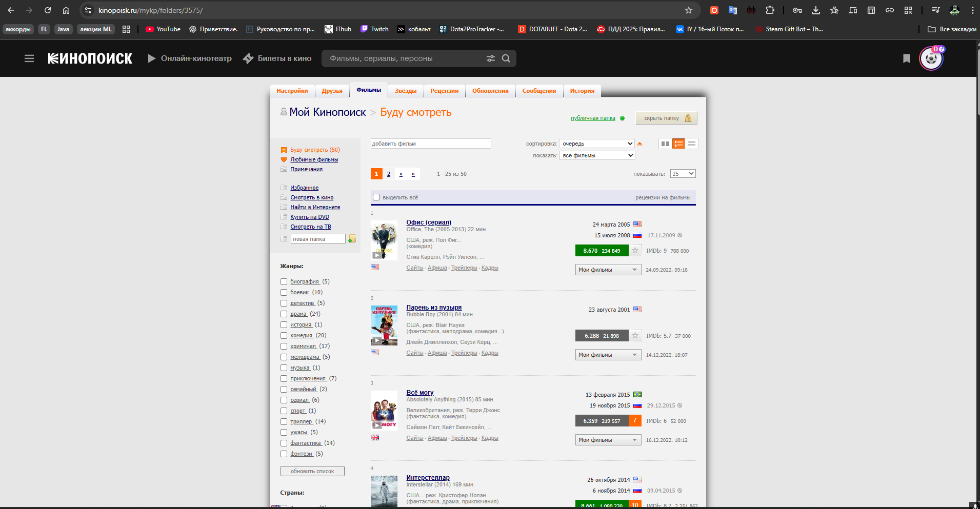The width and height of the screenshot is (980, 509).
Task: Open Онлайн-кинотеатр in header
Action: 190,58
